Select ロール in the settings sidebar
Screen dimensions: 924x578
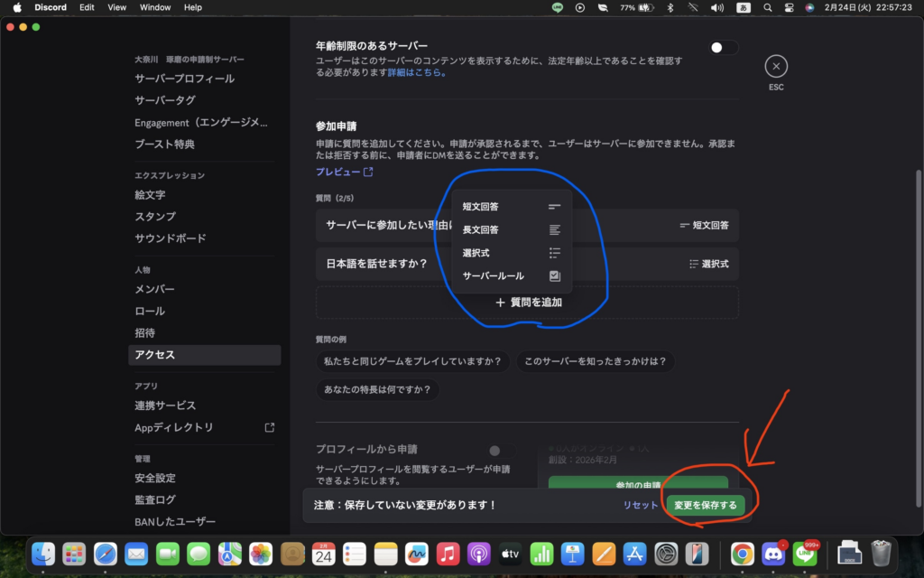click(x=150, y=311)
